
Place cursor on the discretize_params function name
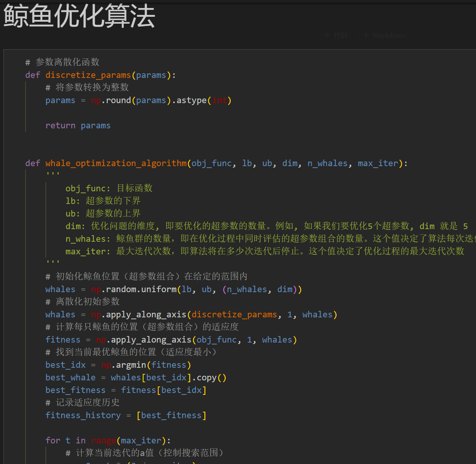88,75
